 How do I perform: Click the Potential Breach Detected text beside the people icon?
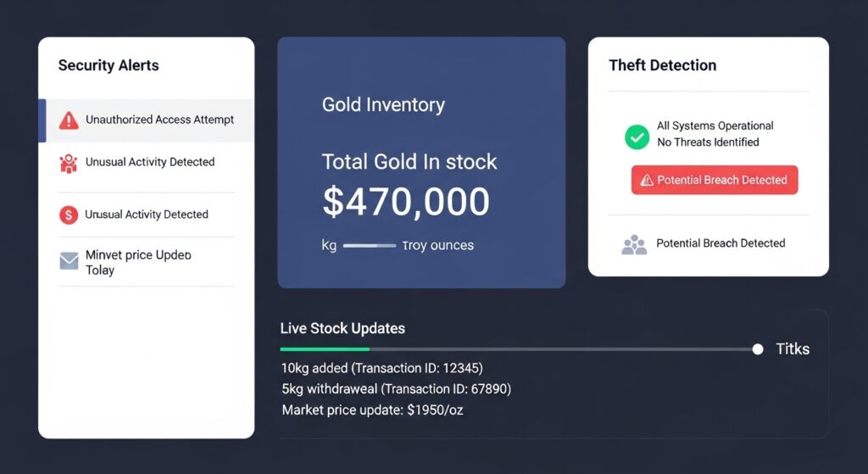tap(721, 243)
